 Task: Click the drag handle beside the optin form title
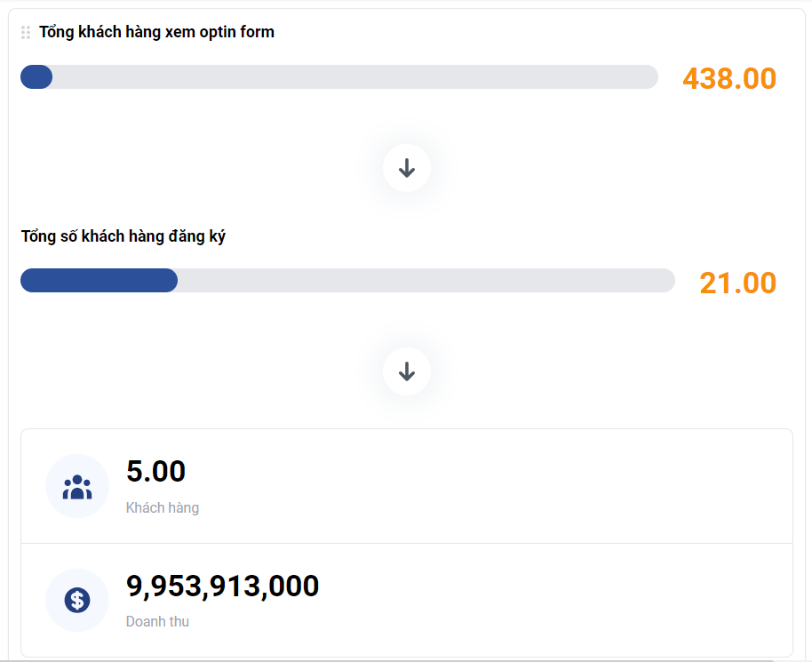(26, 32)
